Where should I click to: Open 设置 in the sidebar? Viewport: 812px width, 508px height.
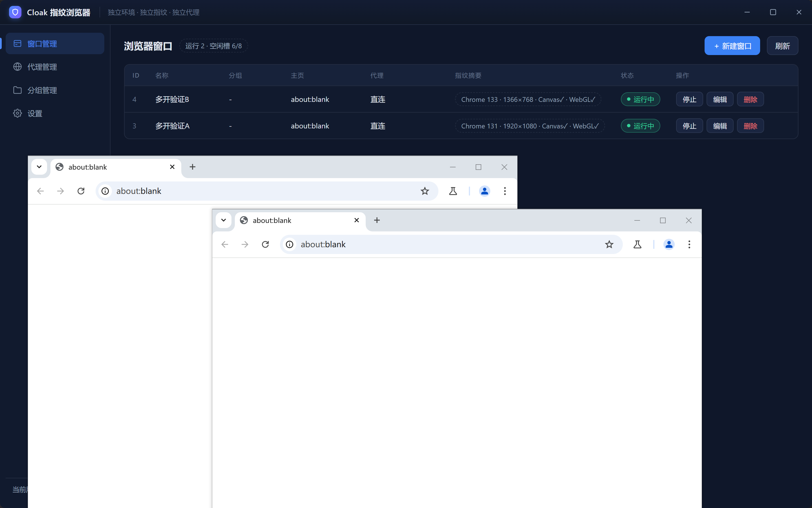click(x=55, y=113)
